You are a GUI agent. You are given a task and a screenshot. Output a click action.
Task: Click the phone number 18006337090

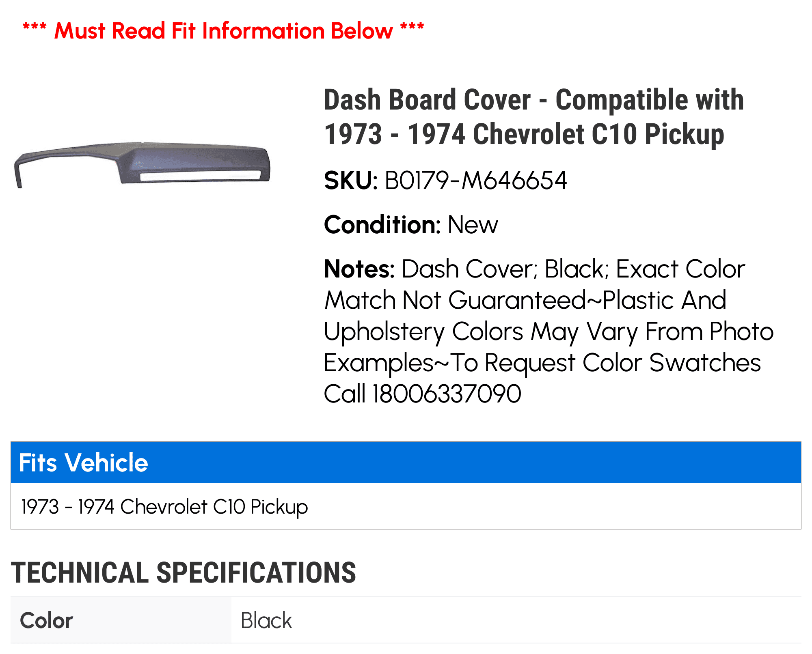click(447, 394)
